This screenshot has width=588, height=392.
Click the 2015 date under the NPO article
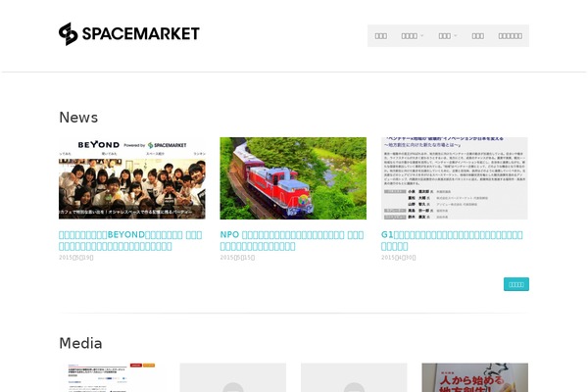tap(237, 258)
